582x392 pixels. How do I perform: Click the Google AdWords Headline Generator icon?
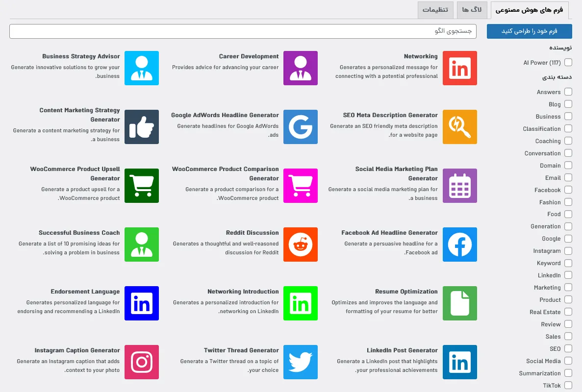click(300, 127)
